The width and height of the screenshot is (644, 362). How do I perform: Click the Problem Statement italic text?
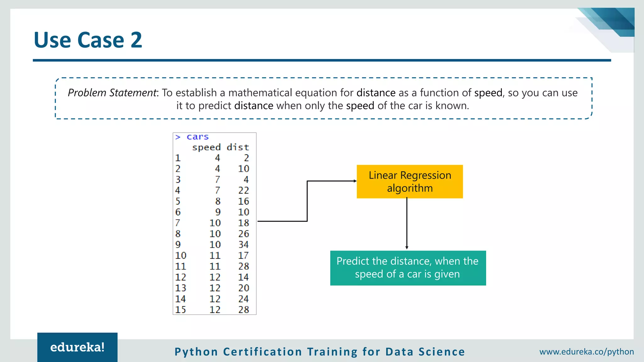(x=112, y=93)
